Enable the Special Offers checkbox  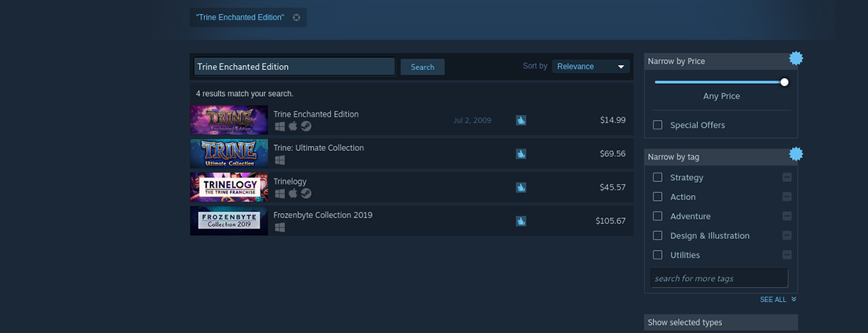(x=658, y=125)
